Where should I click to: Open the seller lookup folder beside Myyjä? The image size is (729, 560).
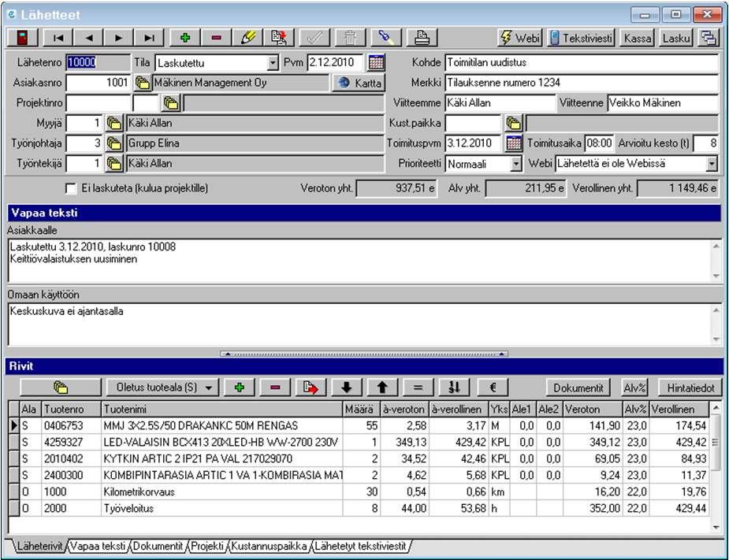pyautogui.click(x=114, y=123)
